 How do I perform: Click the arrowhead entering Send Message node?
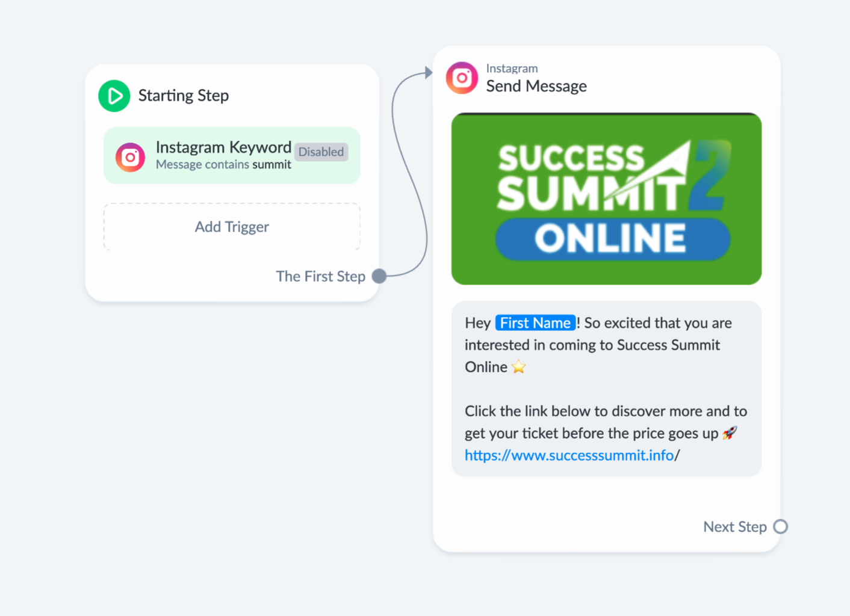[x=428, y=73]
